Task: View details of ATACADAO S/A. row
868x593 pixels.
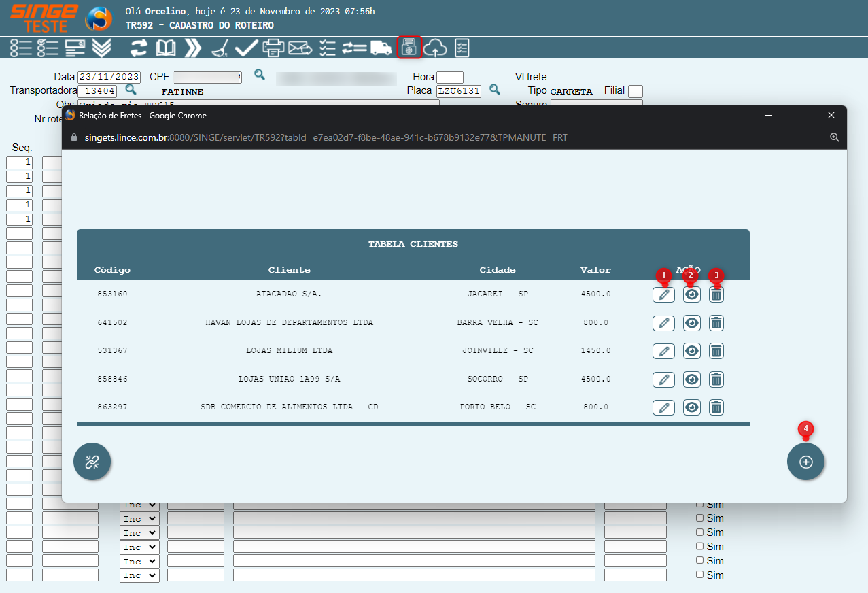Action: click(x=692, y=294)
